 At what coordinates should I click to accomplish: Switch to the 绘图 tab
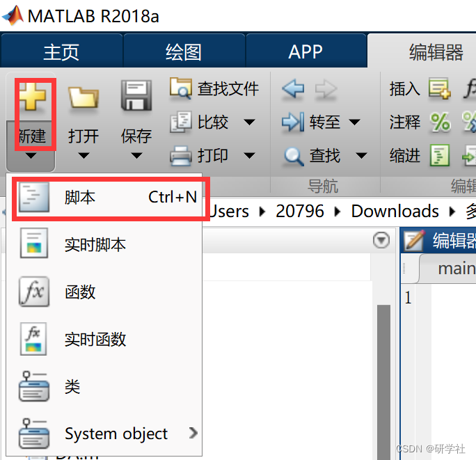coord(184,51)
